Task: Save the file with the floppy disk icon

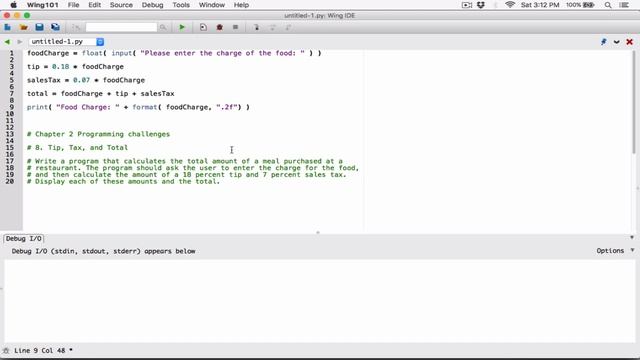Action: coord(39,27)
